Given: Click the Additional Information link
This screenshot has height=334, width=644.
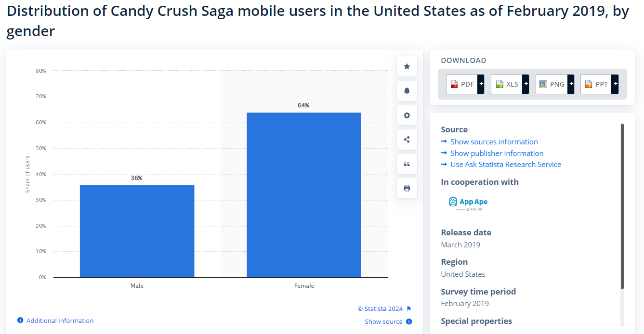Looking at the screenshot, I should (60, 321).
